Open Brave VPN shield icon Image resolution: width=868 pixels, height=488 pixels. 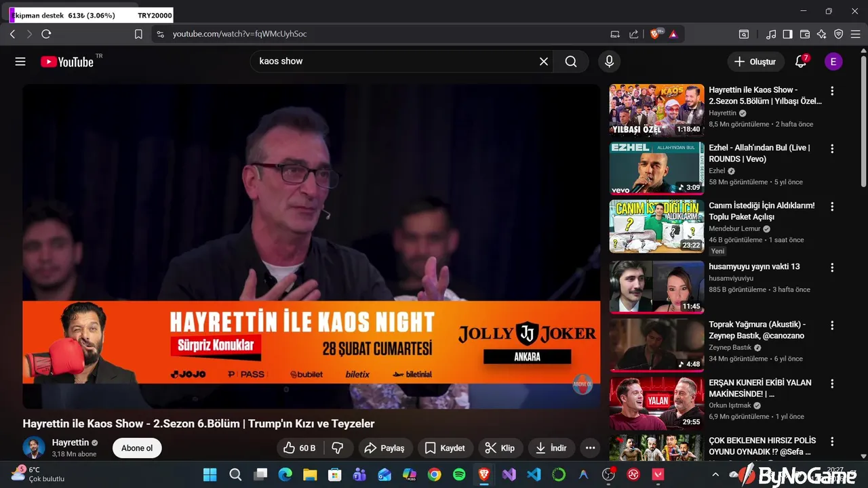838,34
